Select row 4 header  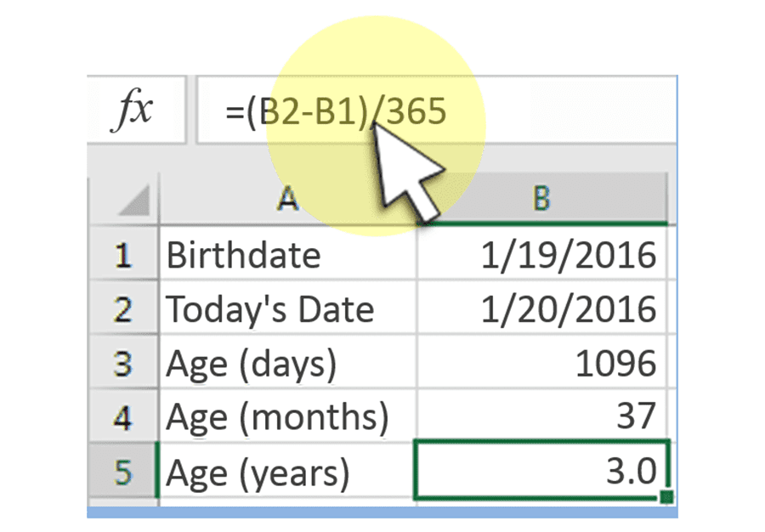124,416
